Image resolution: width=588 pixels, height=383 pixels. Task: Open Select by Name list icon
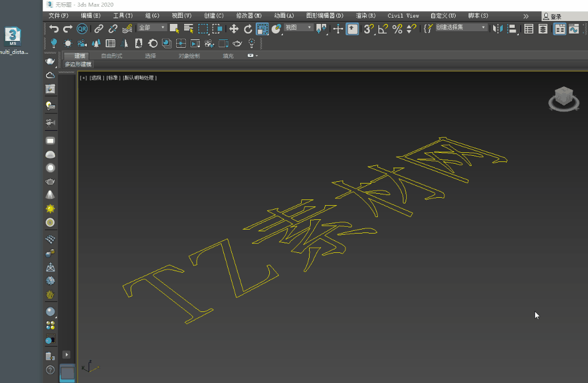[x=189, y=28]
